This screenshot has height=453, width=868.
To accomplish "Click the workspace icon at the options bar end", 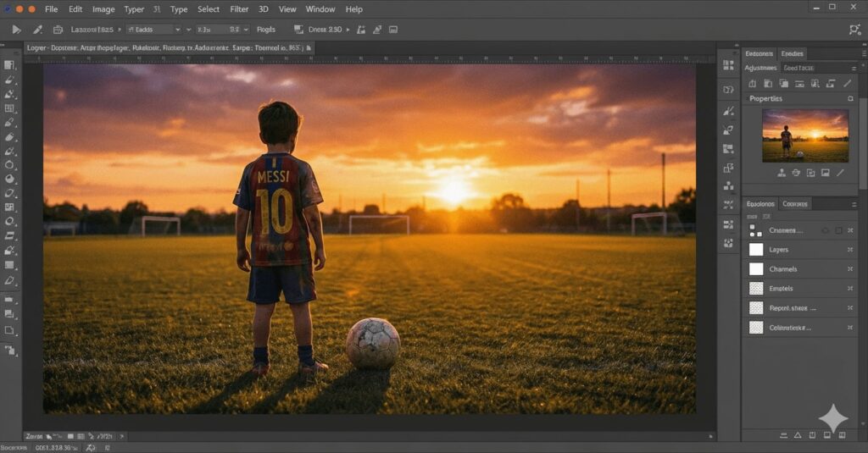I will tap(854, 30).
